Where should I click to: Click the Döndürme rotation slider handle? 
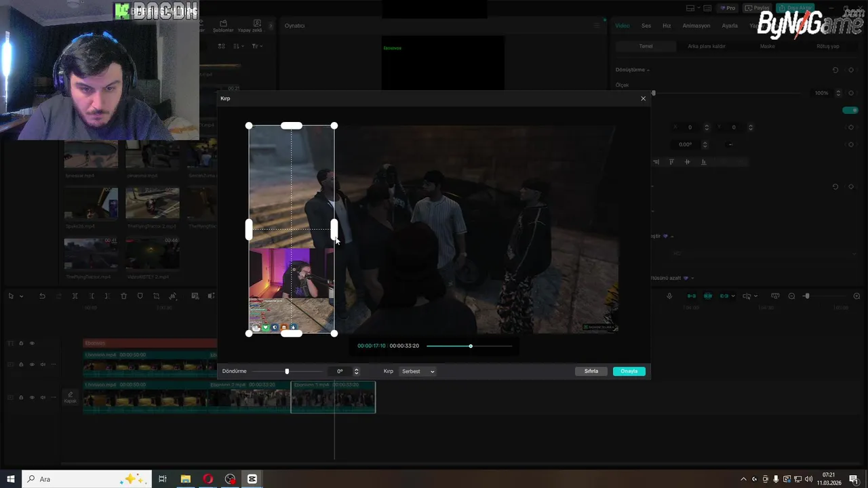[287, 371]
